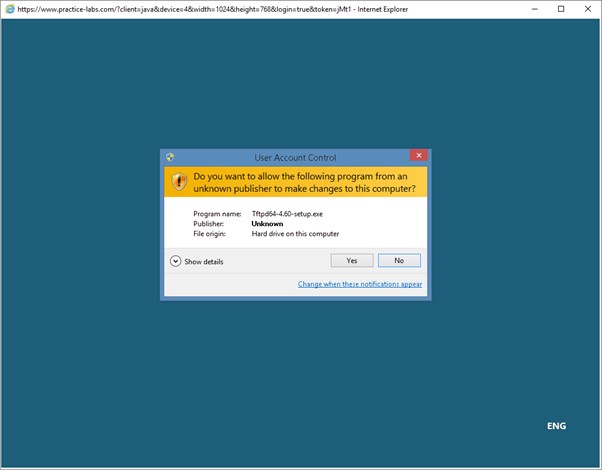Click the 'Program name:' label
The height and width of the screenshot is (470, 602).
click(x=217, y=214)
